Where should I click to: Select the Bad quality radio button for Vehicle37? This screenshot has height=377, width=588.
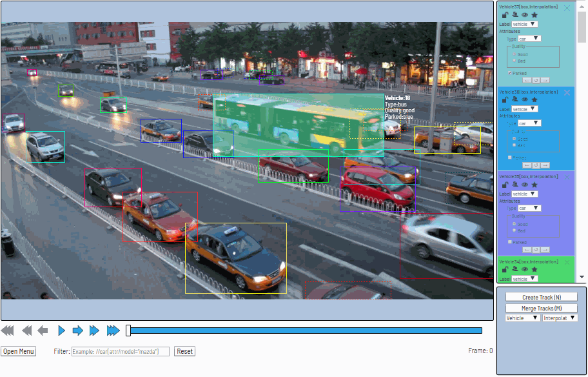click(x=514, y=61)
